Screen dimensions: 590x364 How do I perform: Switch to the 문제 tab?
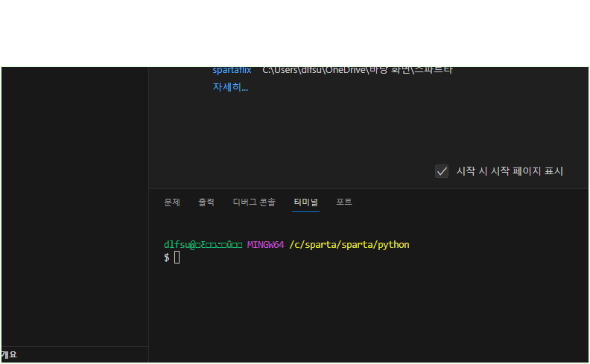click(172, 202)
